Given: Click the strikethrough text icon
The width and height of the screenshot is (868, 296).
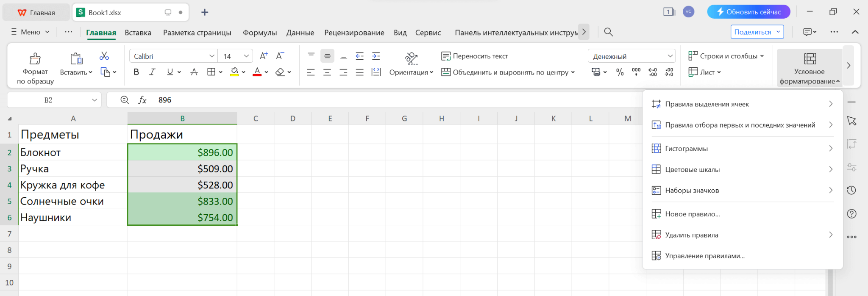Looking at the screenshot, I should tap(194, 72).
